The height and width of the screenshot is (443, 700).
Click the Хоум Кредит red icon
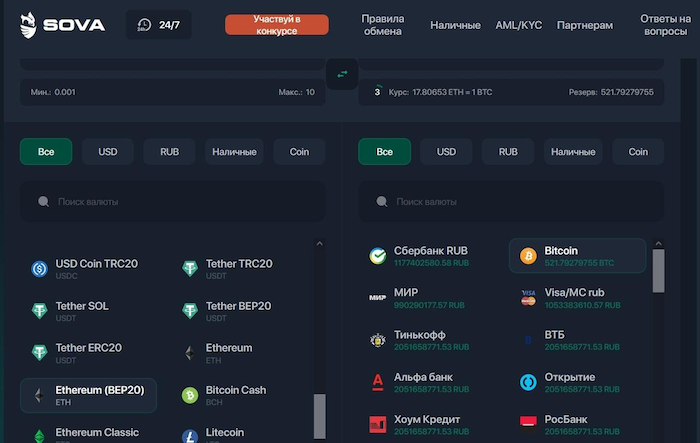click(x=378, y=424)
